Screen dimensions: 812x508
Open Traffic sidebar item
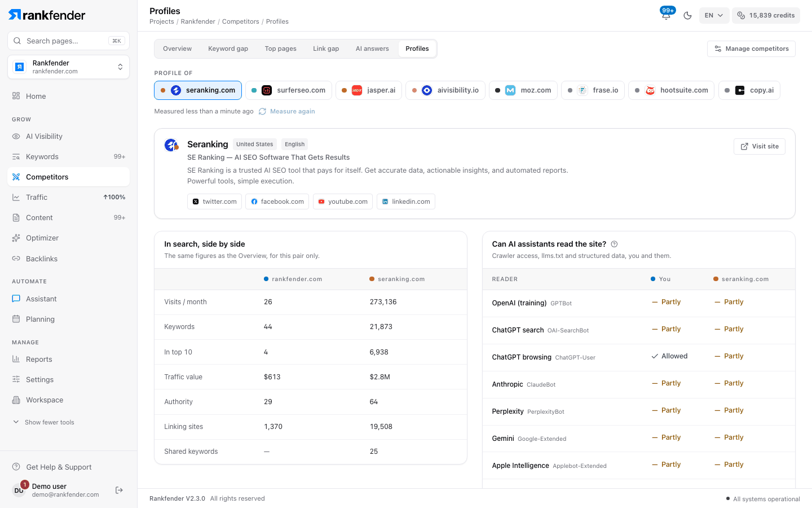(69, 197)
